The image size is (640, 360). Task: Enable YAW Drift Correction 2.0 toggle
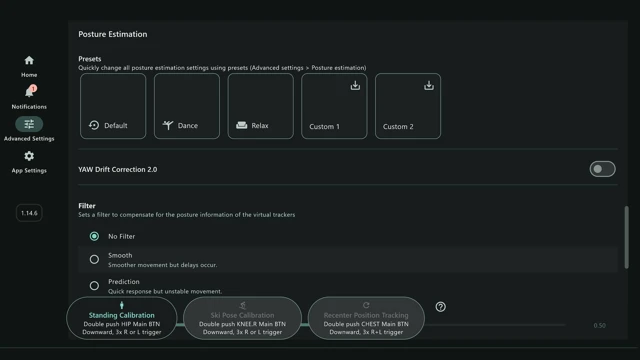click(602, 169)
